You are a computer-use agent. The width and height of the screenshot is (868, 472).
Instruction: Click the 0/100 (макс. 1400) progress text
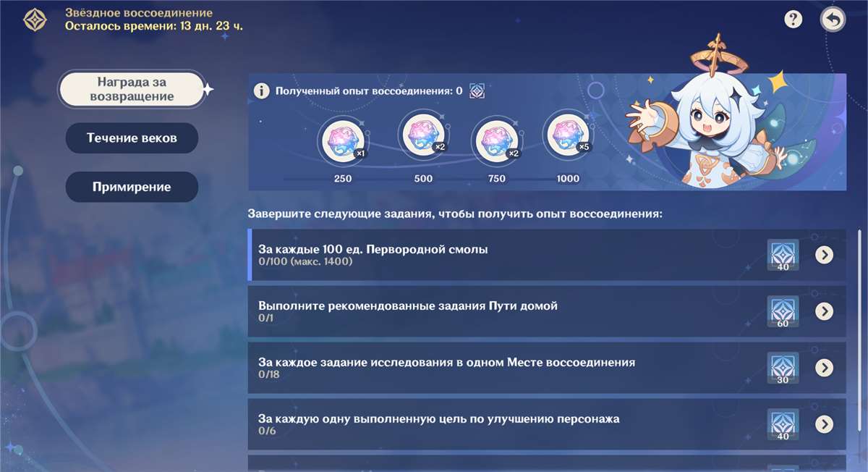(x=305, y=261)
